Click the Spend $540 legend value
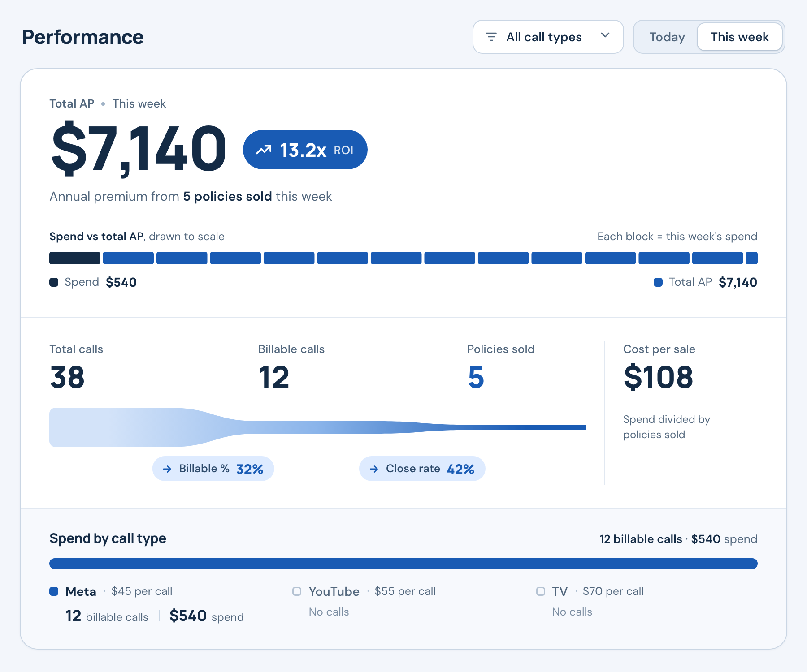Screen dimensions: 807x672 (x=121, y=282)
